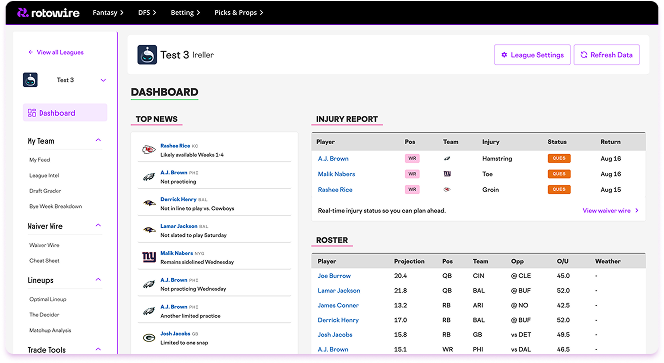Go back via View all Leagues
Image resolution: width=664 pixels, height=363 pixels.
(x=56, y=52)
